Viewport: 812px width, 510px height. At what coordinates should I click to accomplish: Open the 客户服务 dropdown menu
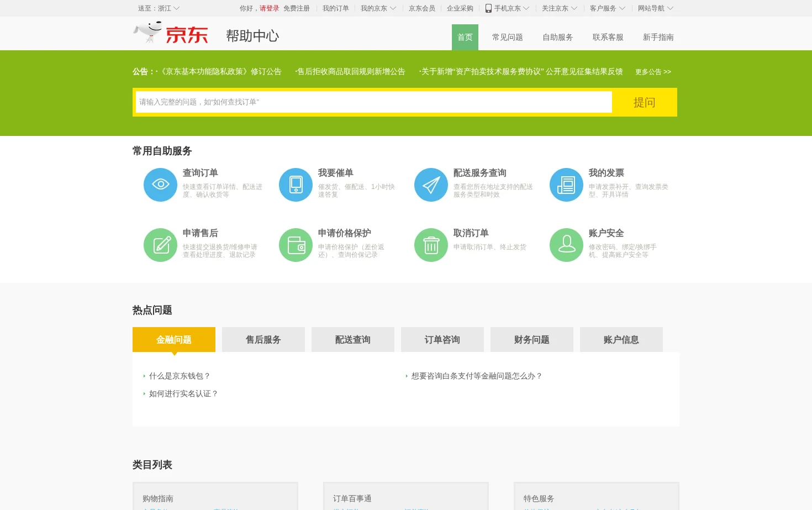608,8
